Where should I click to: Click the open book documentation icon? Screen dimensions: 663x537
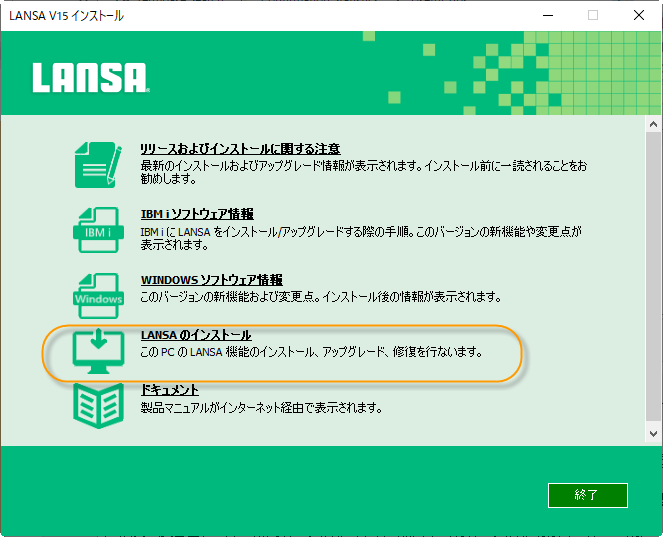[x=98, y=406]
